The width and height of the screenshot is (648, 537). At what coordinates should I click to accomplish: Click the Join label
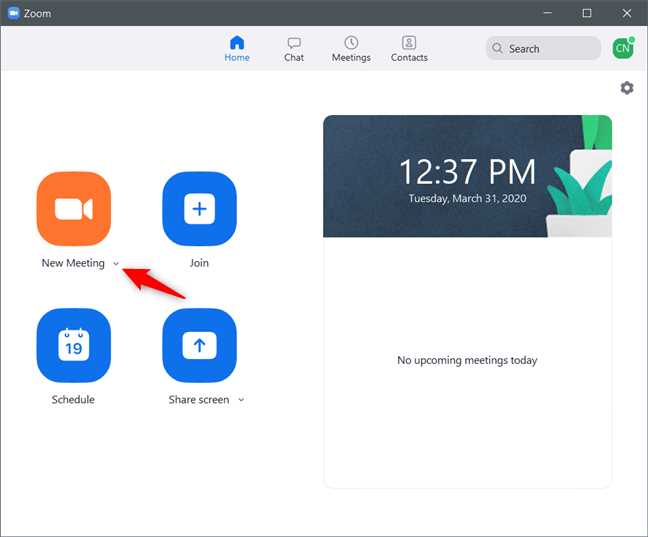pos(199,263)
